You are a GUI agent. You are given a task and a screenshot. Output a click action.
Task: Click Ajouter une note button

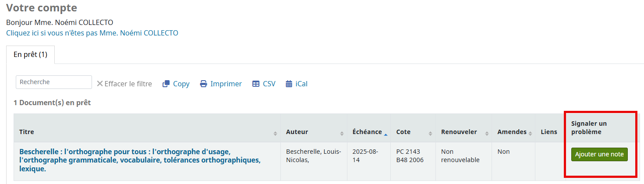coord(599,154)
